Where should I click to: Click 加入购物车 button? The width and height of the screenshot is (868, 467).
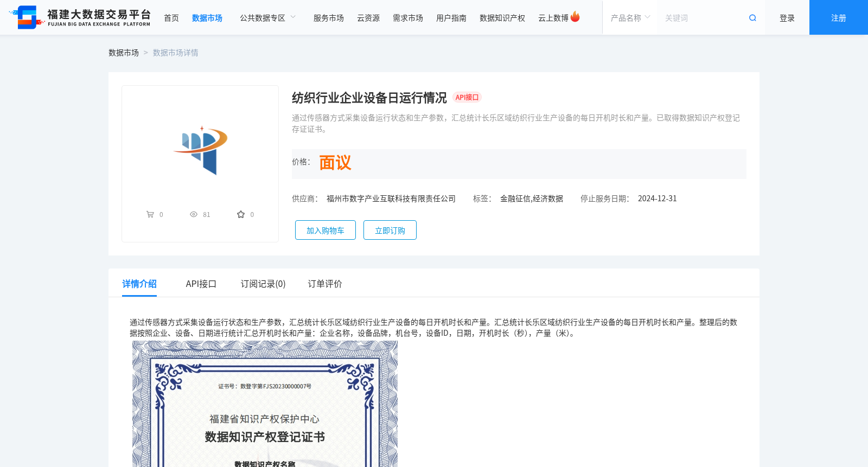coord(325,230)
